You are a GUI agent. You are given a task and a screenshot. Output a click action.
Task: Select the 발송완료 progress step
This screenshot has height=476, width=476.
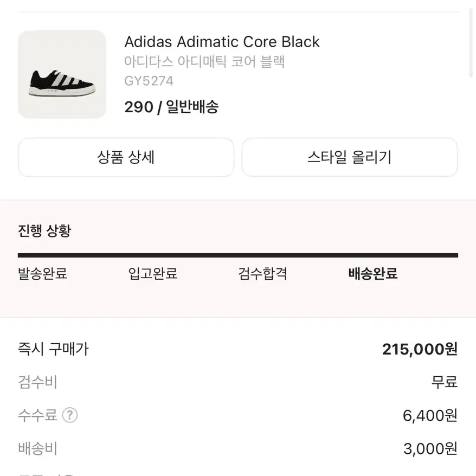pyautogui.click(x=43, y=274)
